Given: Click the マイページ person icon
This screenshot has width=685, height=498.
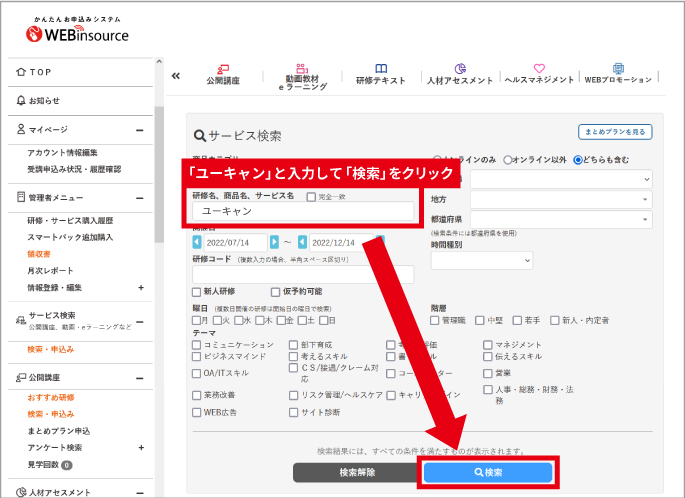Looking at the screenshot, I should click(x=21, y=129).
